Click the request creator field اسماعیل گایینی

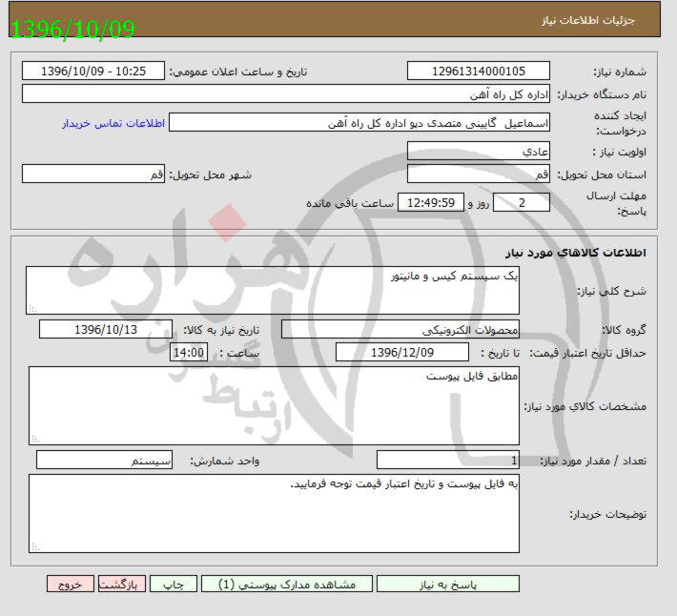pyautogui.click(x=359, y=123)
